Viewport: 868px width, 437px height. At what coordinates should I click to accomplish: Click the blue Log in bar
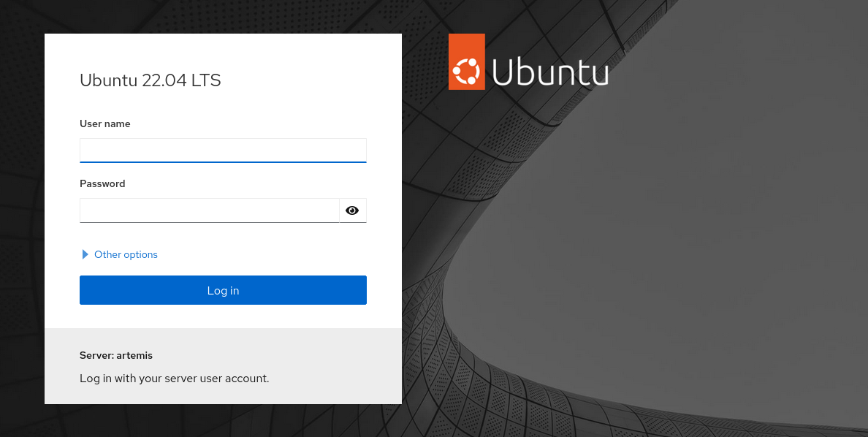coord(223,290)
